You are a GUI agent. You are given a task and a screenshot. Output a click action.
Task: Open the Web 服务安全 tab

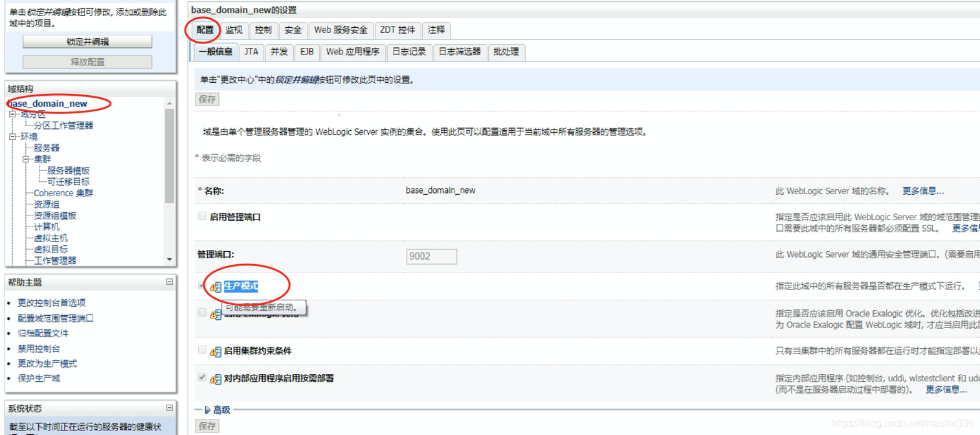pyautogui.click(x=340, y=30)
